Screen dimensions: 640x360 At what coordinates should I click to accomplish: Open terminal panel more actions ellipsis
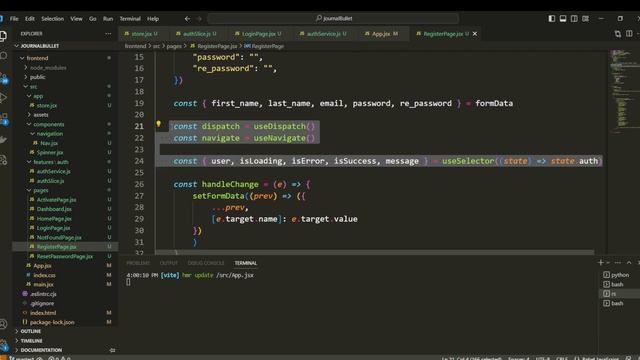pos(618,262)
